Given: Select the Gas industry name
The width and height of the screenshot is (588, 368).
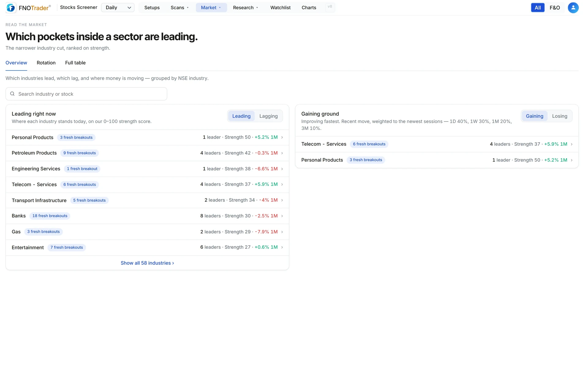Looking at the screenshot, I should click(16, 232).
